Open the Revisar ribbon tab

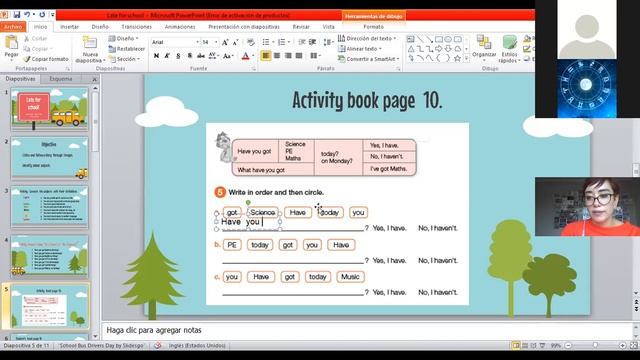point(301,27)
